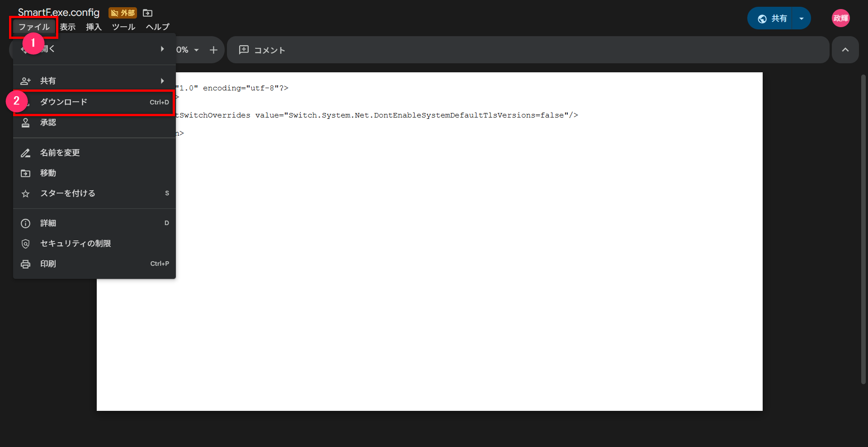Click the blue 共有 share button
The width and height of the screenshot is (868, 447).
[773, 19]
